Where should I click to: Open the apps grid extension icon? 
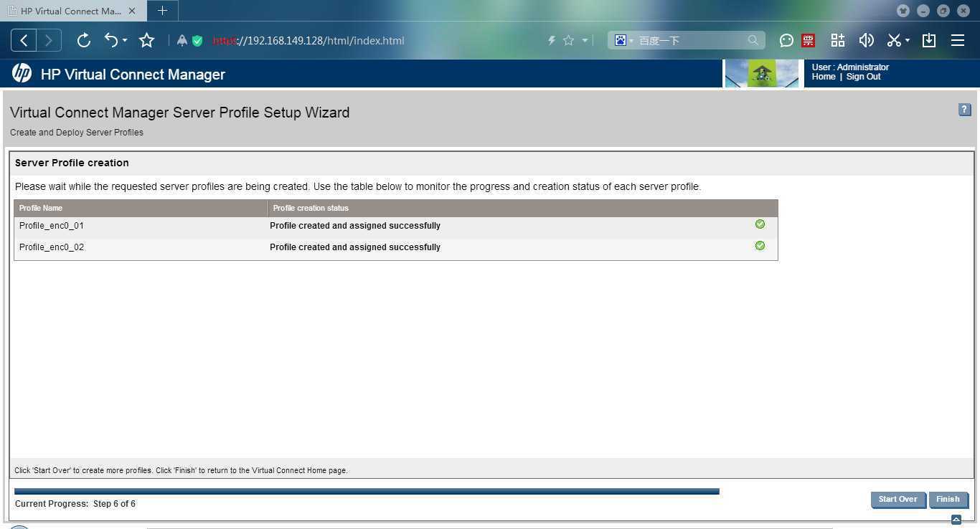(837, 40)
